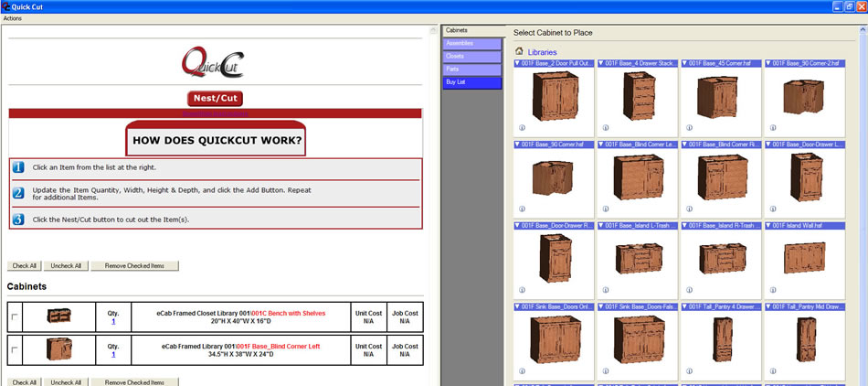Screen dimensions: 868x386
Task: Expand Tall_Pantry 4 Drawer header arrow
Action: point(684,306)
